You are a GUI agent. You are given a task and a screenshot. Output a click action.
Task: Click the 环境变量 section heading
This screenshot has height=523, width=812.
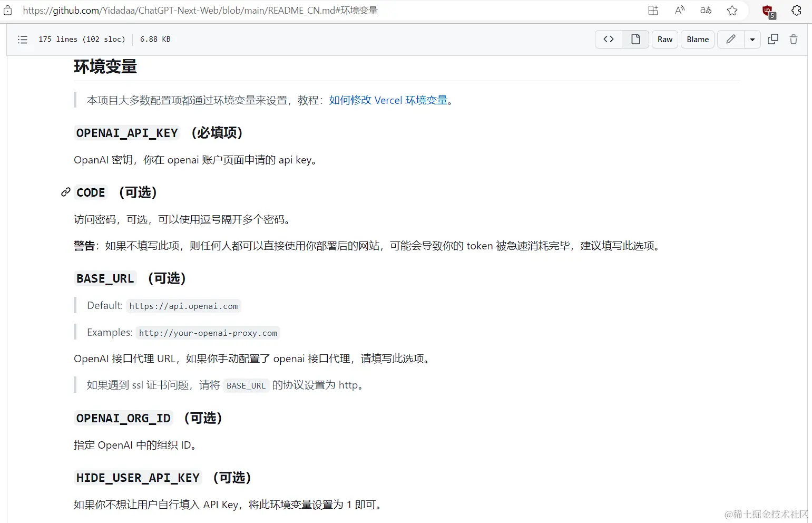point(105,66)
